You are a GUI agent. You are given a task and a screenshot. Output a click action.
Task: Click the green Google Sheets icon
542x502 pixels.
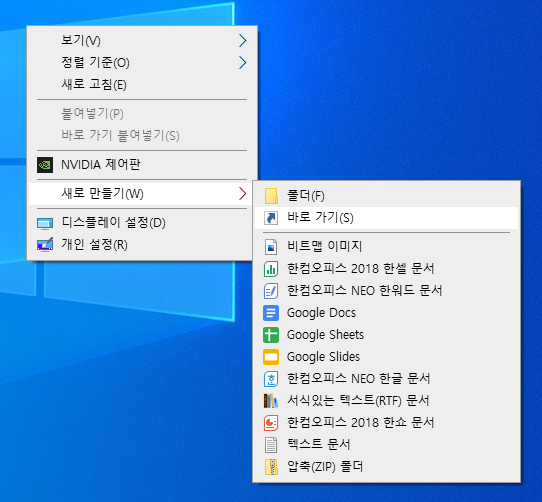pos(271,335)
